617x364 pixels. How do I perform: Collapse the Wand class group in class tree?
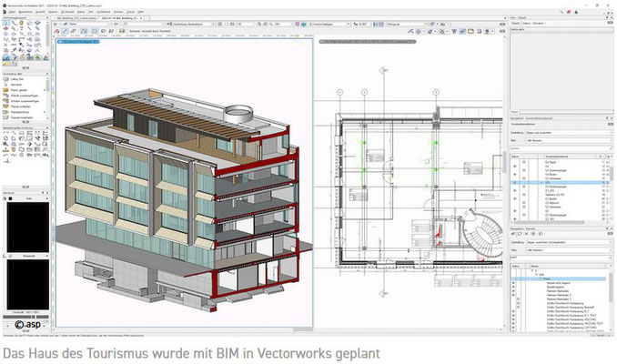pyautogui.click(x=541, y=278)
